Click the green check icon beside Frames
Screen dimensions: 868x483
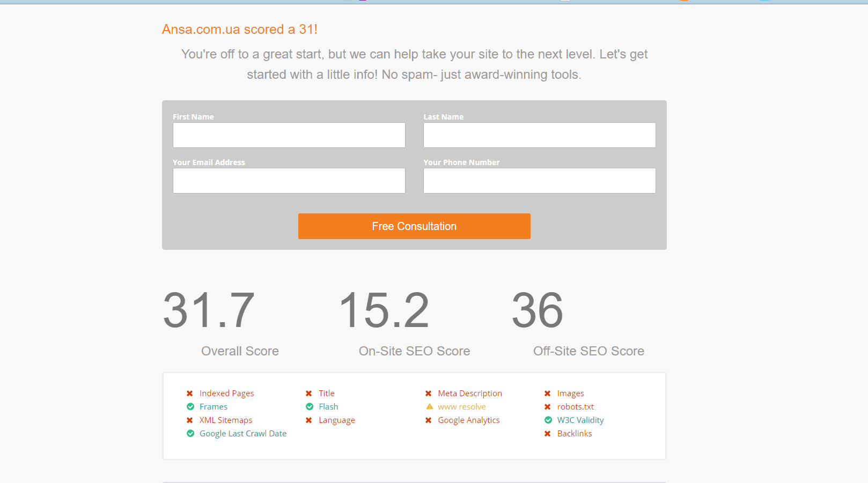(190, 407)
